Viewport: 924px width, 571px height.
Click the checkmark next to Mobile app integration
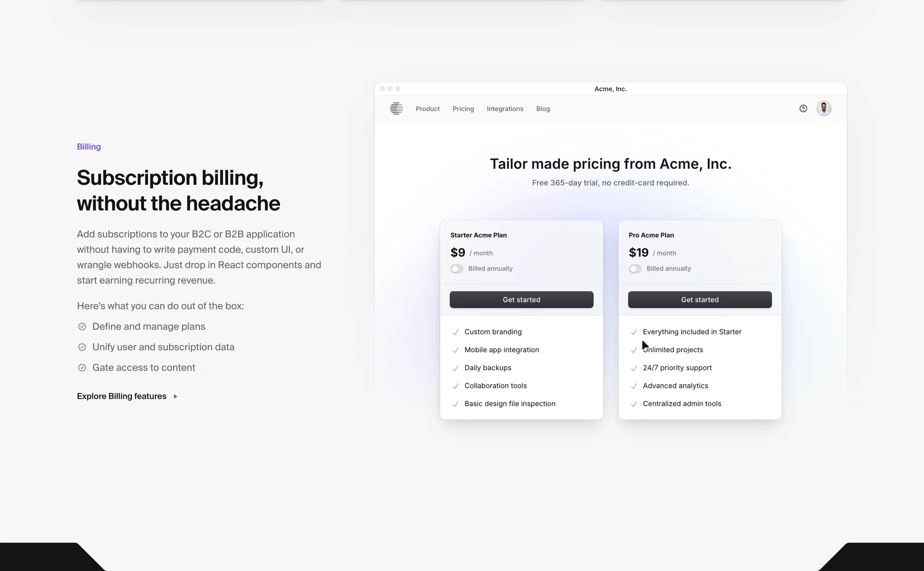coord(455,350)
